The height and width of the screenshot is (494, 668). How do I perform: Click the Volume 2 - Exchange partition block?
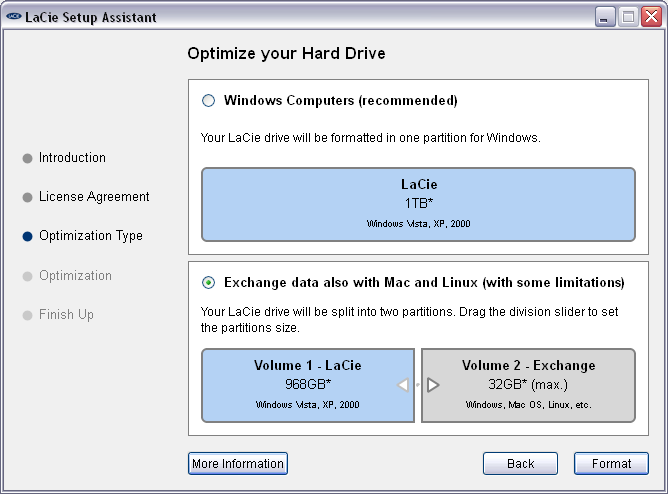528,385
